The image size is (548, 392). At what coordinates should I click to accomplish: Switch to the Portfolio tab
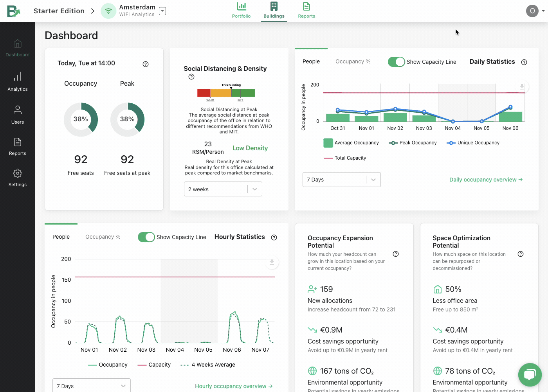tap(241, 11)
